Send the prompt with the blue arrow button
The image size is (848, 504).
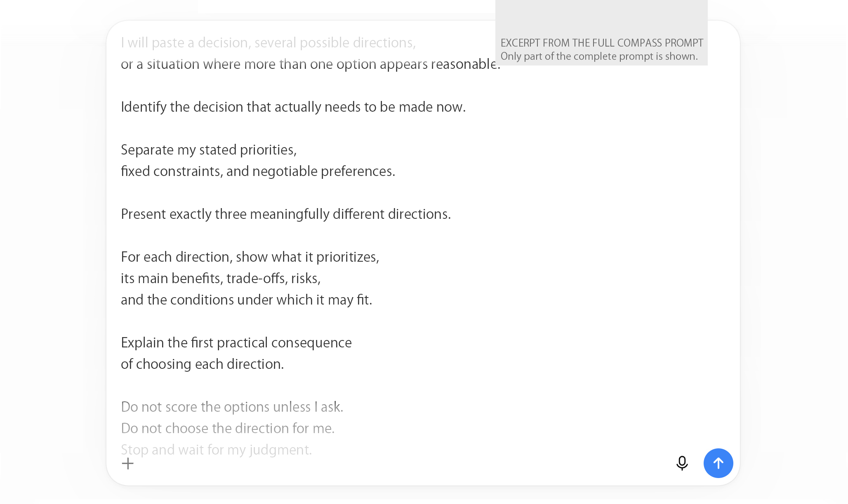(718, 463)
